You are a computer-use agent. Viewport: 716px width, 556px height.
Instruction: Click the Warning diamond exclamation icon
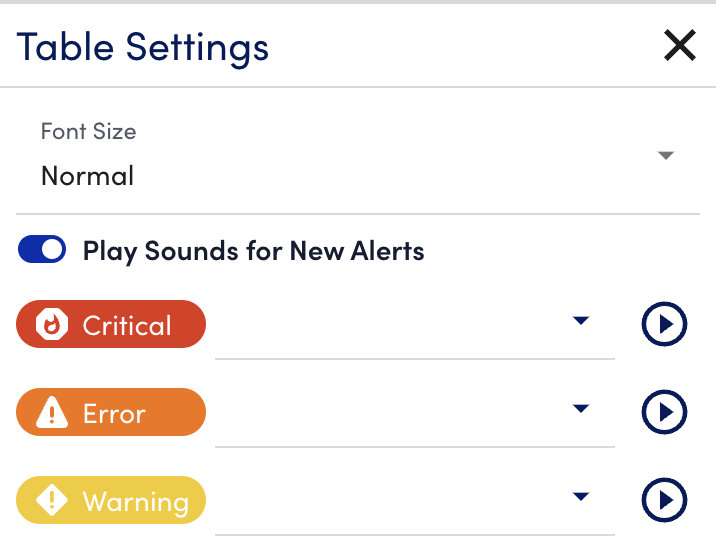point(52,500)
